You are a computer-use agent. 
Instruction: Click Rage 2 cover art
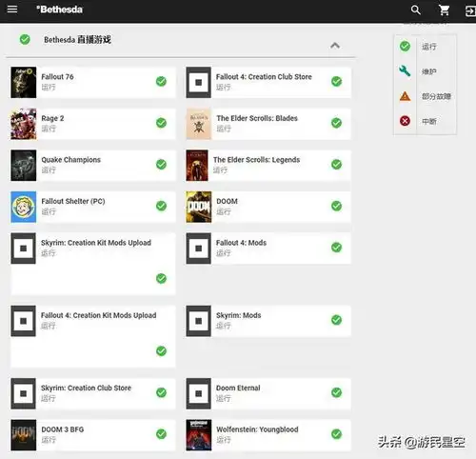coord(24,124)
